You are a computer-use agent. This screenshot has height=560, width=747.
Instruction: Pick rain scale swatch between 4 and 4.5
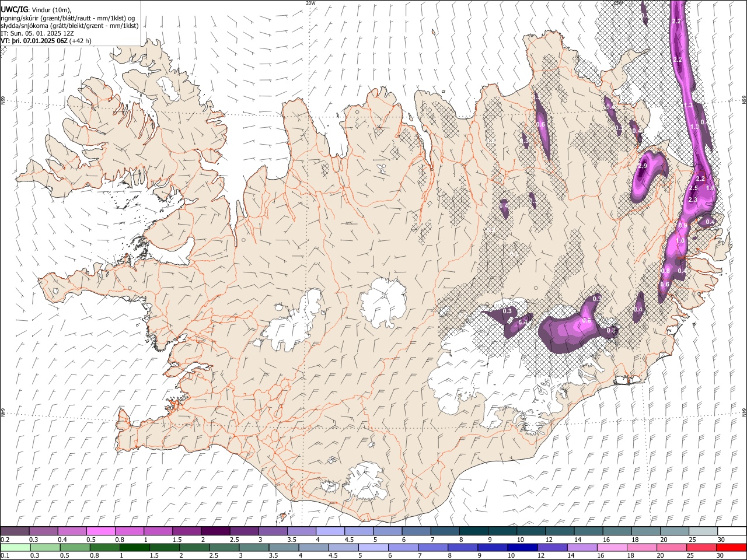313,548
